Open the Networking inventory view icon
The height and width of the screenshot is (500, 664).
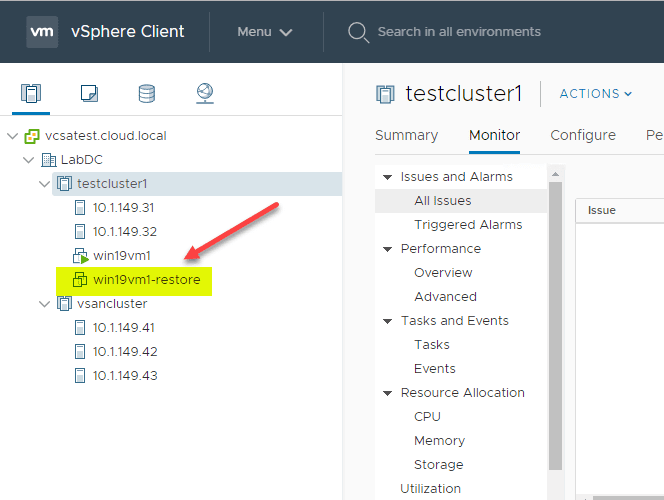pos(205,94)
